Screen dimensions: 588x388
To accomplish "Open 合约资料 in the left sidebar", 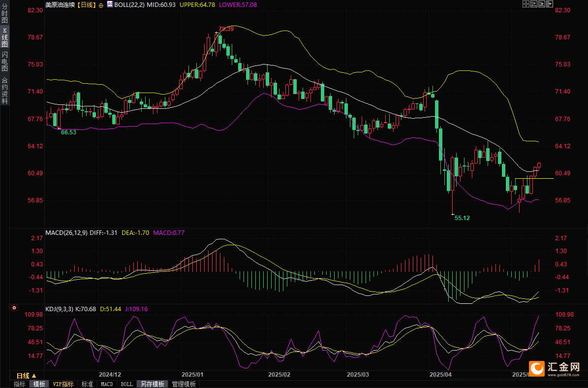I will point(4,91).
